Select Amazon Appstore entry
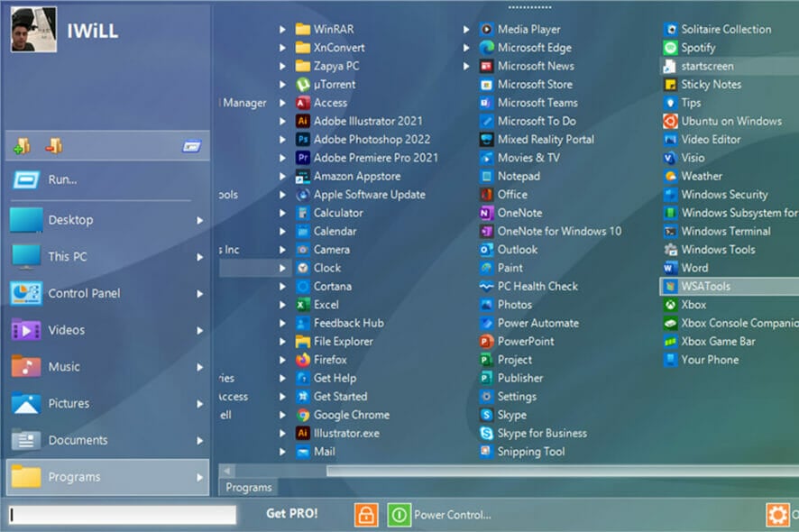Image resolution: width=799 pixels, height=532 pixels. 348,176
